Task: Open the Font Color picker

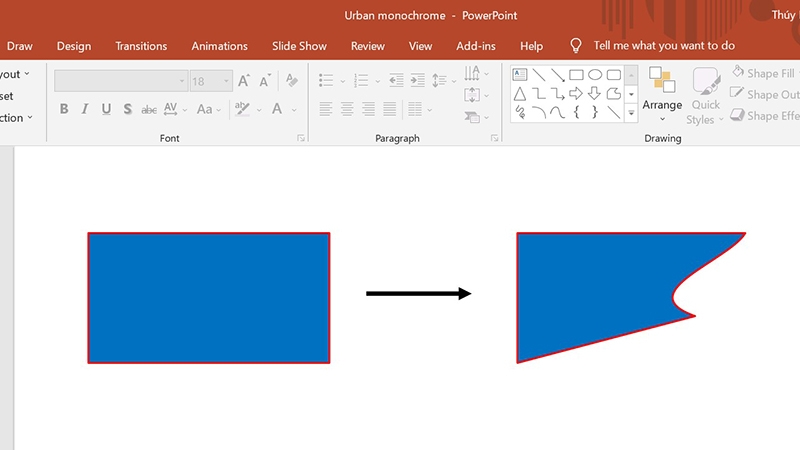Action: pos(282,109)
